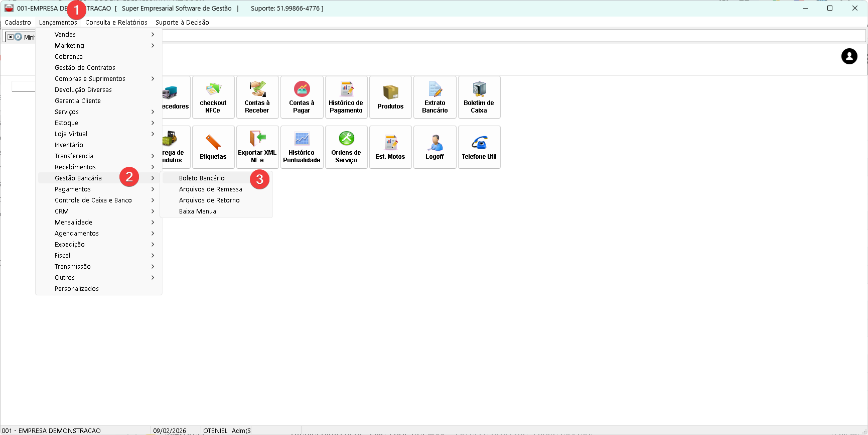Click the Ordens de Serviço icon
This screenshot has width=868, height=435.
coord(346,147)
